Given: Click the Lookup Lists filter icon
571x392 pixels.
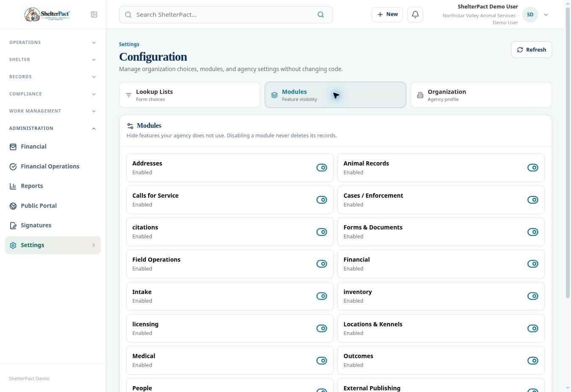Looking at the screenshot, I should (x=129, y=95).
